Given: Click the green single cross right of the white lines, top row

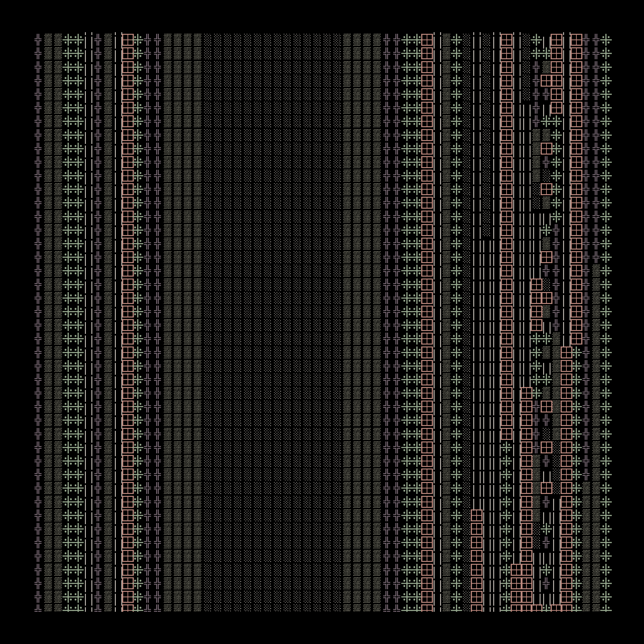Looking at the screenshot, I should point(457,40).
